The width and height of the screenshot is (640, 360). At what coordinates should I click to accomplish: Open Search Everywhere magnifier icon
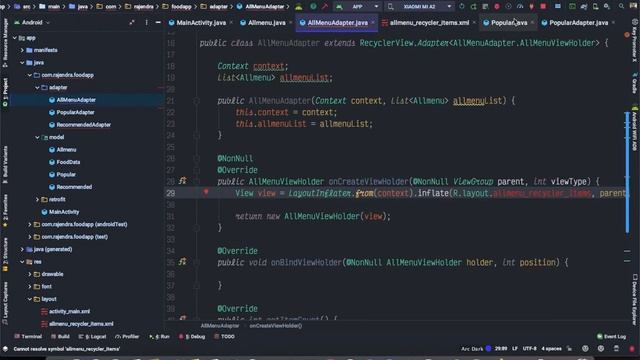coord(621,7)
